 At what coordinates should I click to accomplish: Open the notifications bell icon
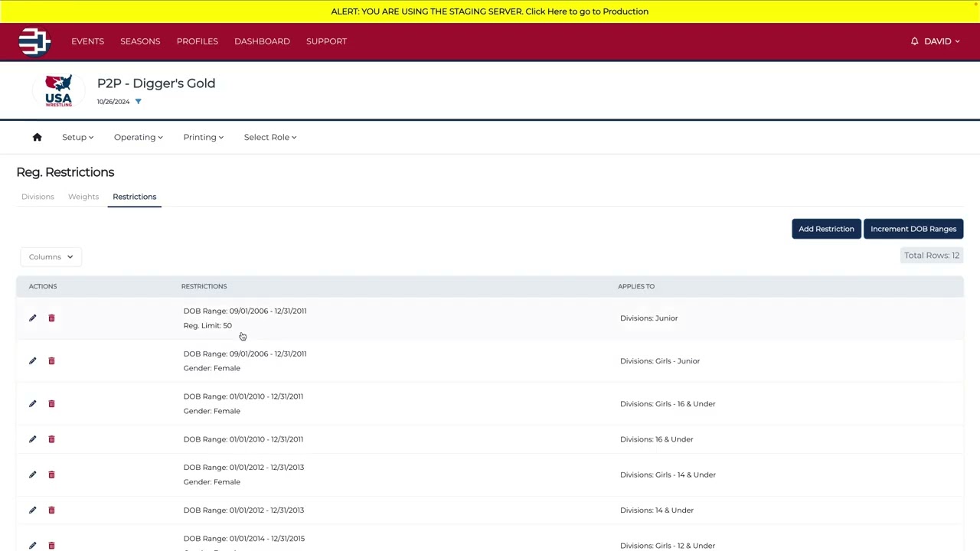pos(914,41)
